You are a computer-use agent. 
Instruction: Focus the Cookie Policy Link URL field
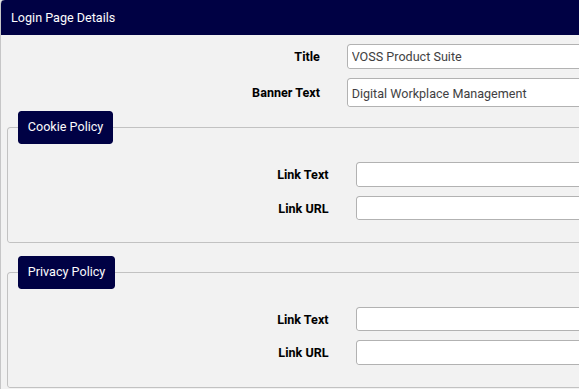(x=467, y=208)
